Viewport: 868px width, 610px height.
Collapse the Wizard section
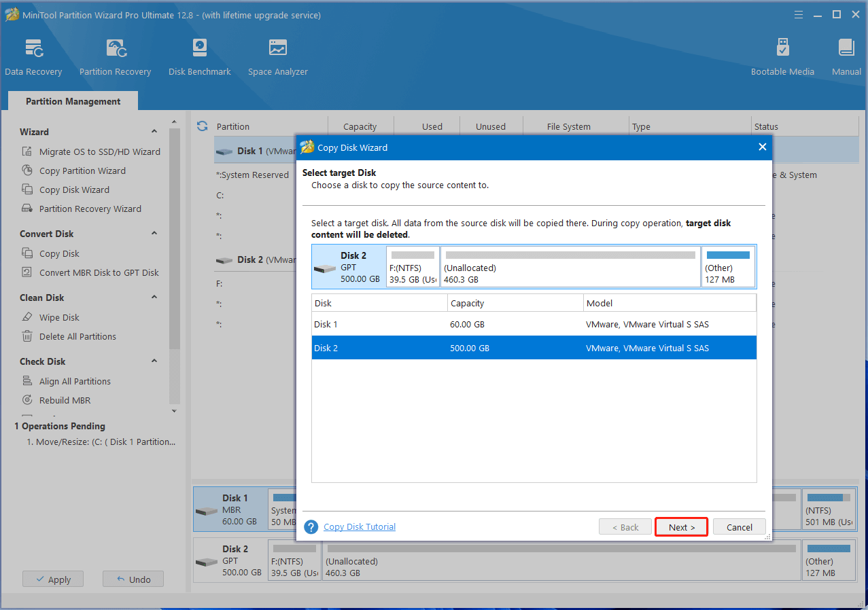coord(154,132)
